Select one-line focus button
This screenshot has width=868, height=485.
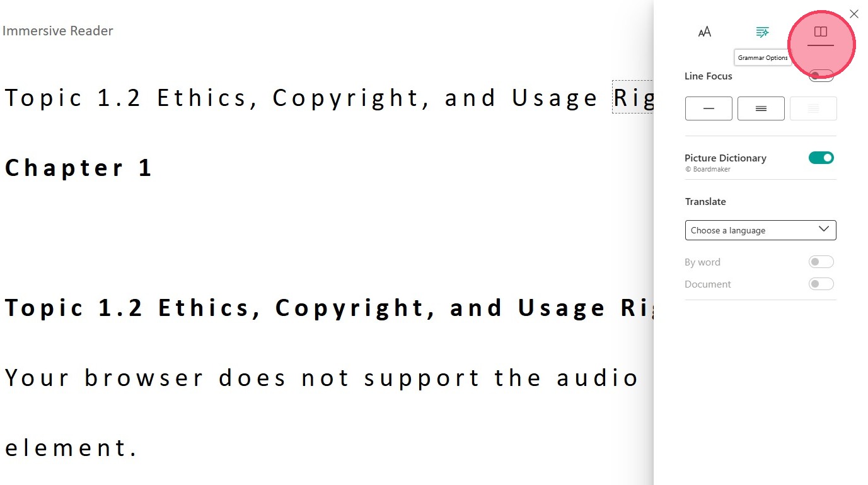point(709,108)
